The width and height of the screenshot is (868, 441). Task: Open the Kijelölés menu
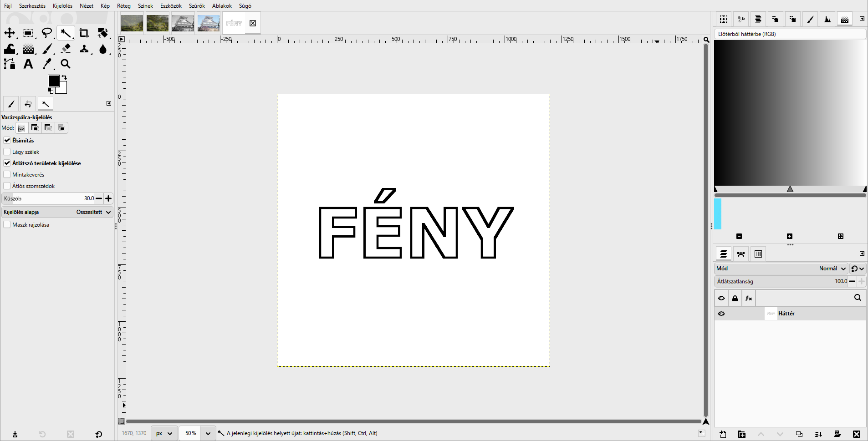[x=62, y=6]
